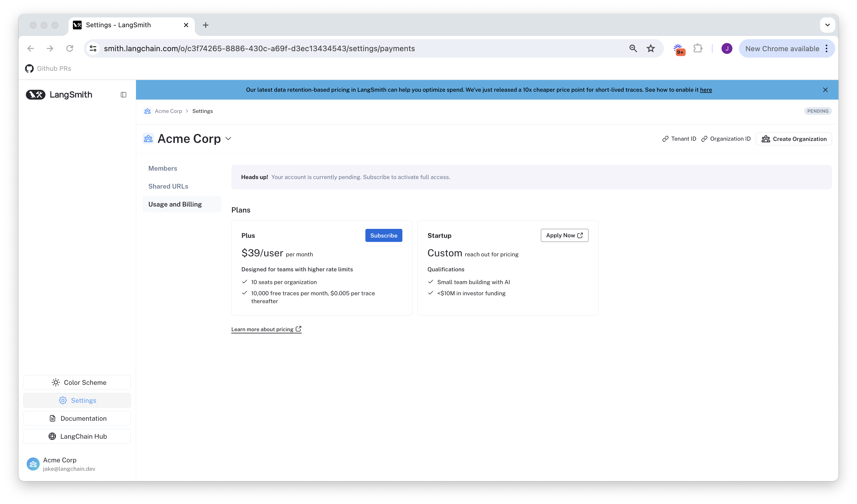This screenshot has width=857, height=504.
Task: Switch to Shared URLs tab
Action: [x=168, y=186]
